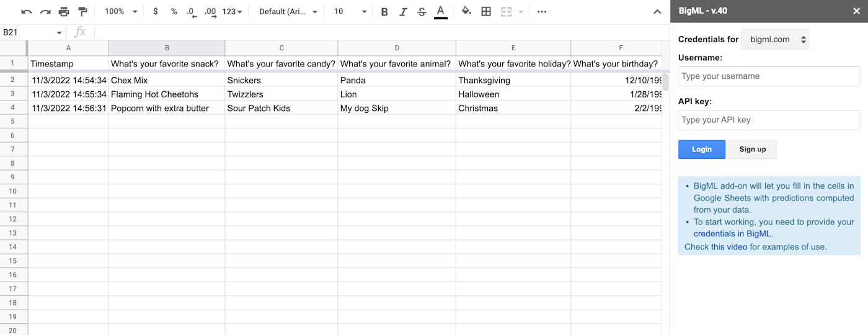Format as percent
The width and height of the screenshot is (868, 335).
174,12
